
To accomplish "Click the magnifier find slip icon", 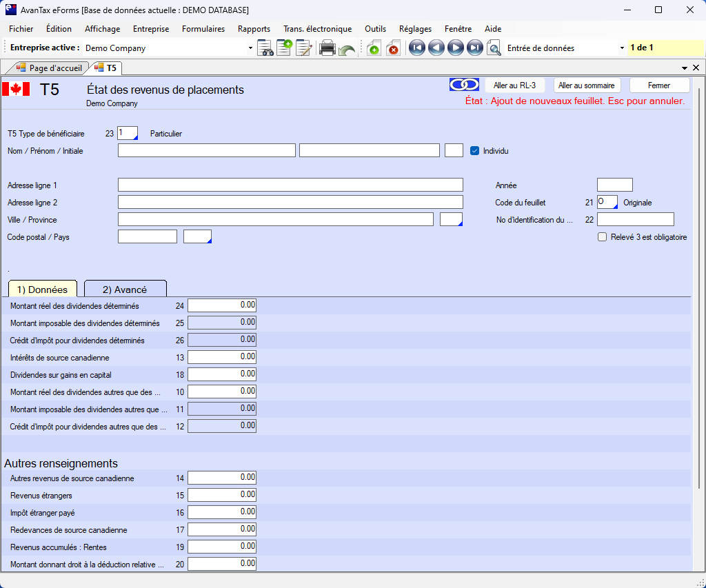I will (494, 48).
